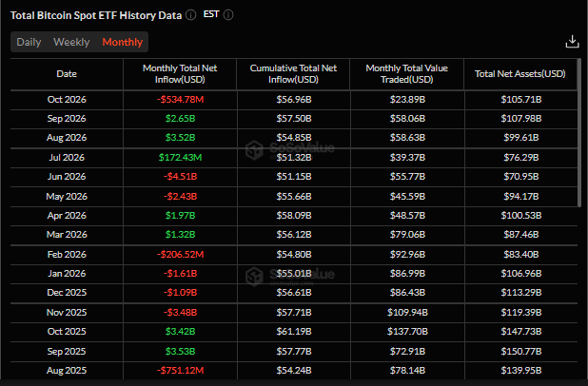Open info icon beside Total Bitcoin Spot ETF title
The height and width of the screenshot is (386, 588).
[191, 15]
